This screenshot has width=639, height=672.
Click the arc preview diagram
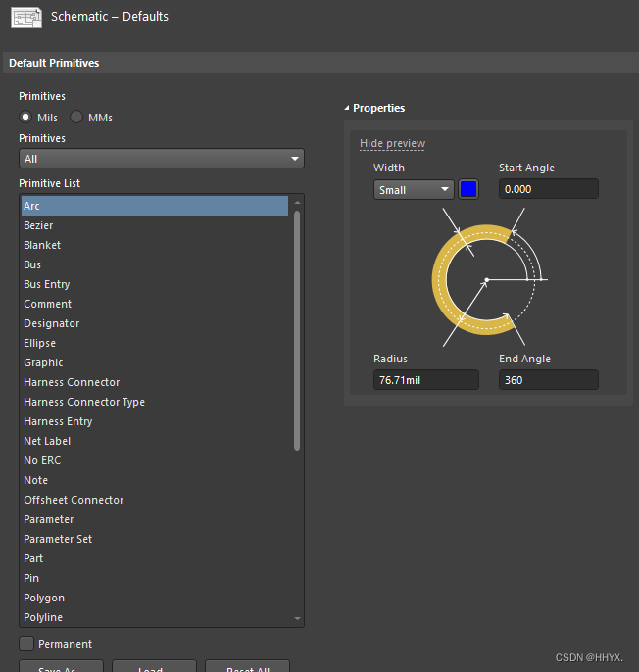(x=489, y=278)
